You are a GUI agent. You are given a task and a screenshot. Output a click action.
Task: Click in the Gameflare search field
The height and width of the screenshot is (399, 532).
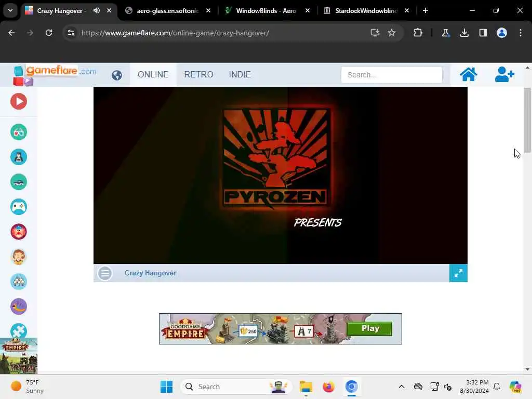(x=392, y=75)
